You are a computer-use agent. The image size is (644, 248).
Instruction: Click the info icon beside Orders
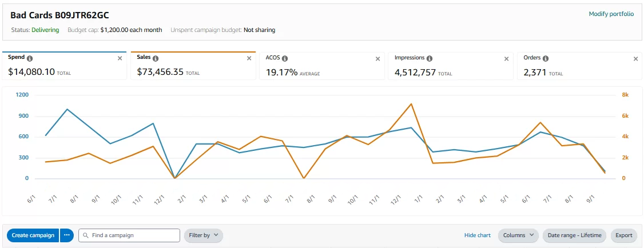coord(546,58)
